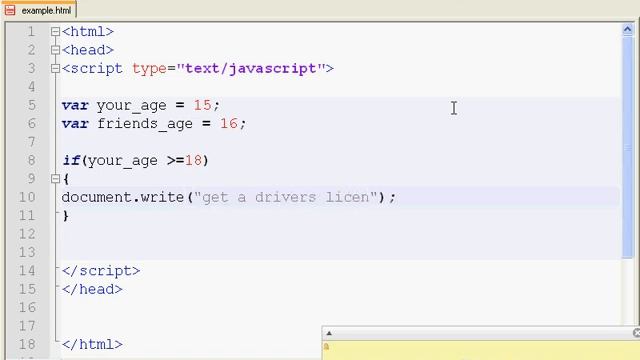Viewport: 640px width, 360px height.
Task: Click the closing brace on line 11
Action: pos(66,216)
